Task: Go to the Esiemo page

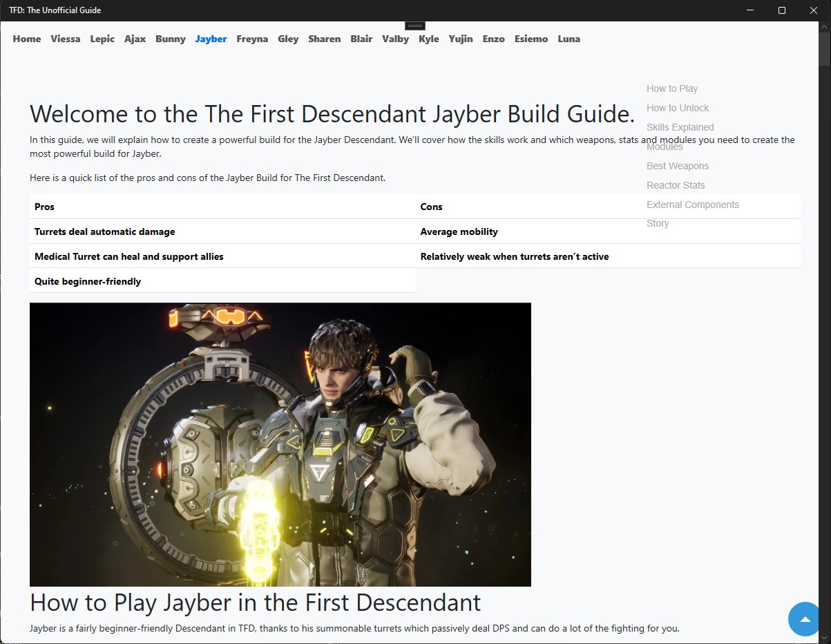Action: click(531, 39)
